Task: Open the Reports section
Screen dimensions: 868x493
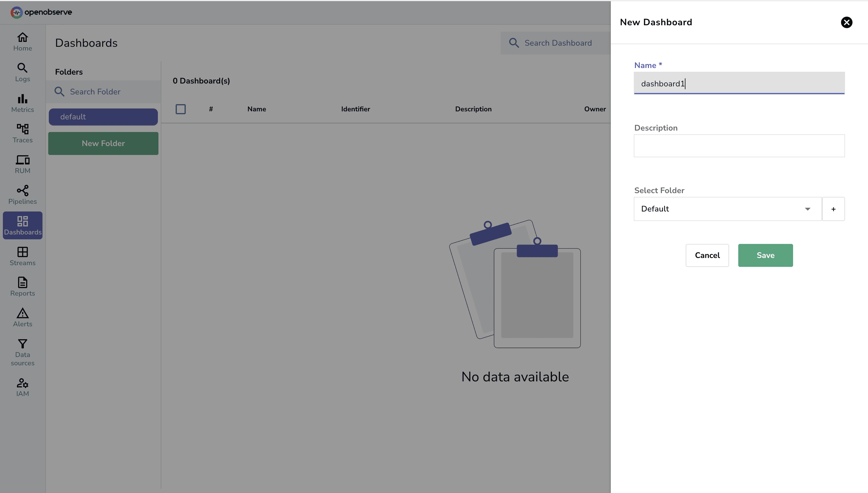Action: pos(22,287)
